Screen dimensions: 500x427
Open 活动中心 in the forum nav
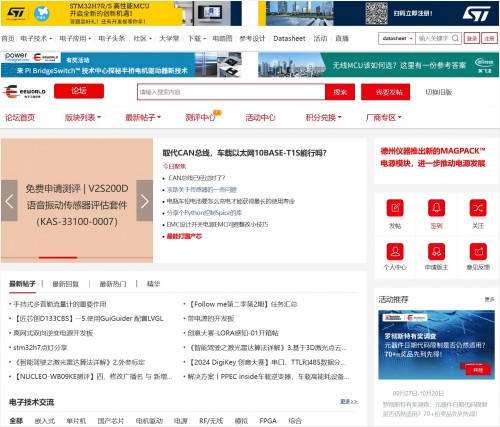point(260,117)
